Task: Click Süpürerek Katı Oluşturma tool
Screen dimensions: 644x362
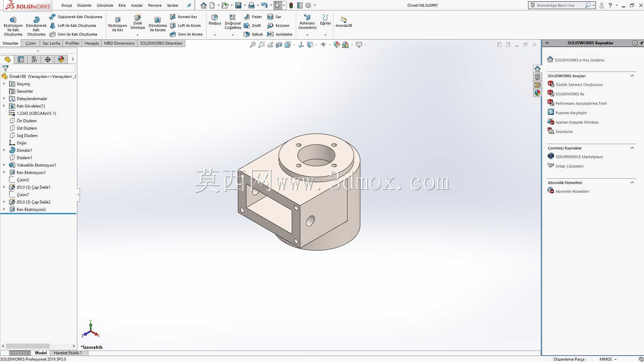Action: coord(76,17)
